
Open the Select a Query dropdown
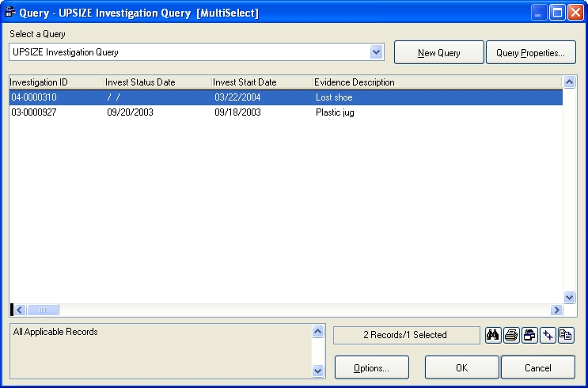376,52
